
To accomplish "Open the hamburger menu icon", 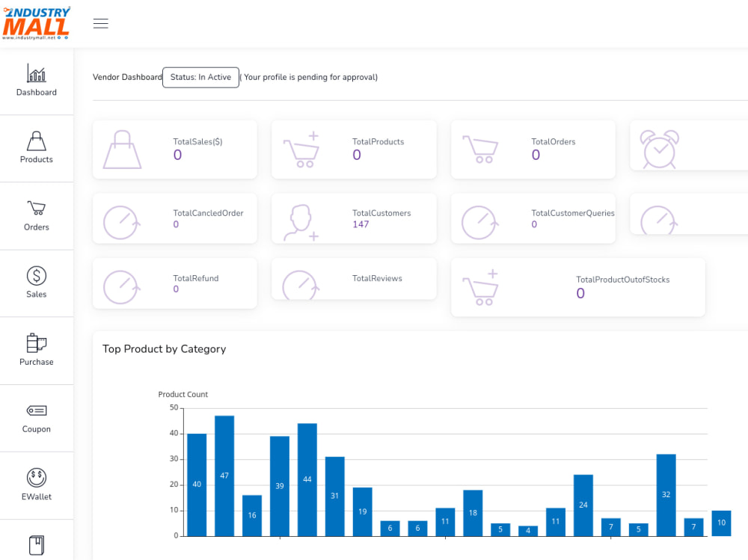I will pyautogui.click(x=101, y=23).
